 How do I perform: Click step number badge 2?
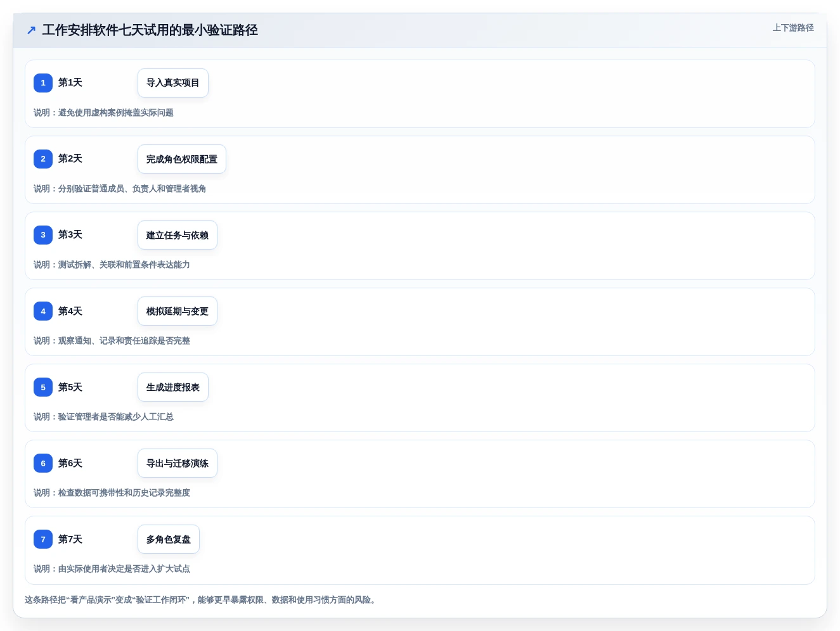[43, 158]
